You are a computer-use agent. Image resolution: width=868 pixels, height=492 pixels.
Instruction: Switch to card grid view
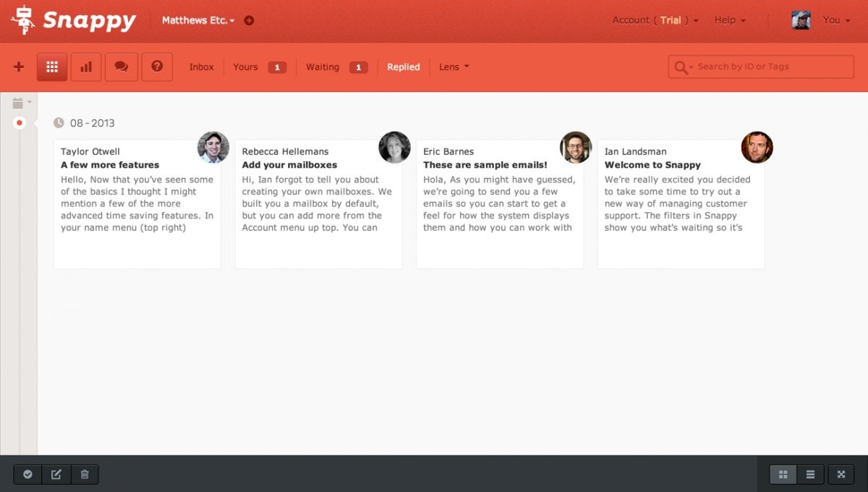tap(783, 475)
